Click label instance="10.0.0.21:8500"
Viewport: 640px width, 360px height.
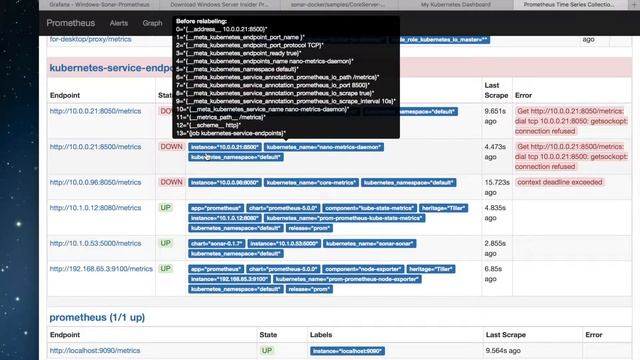point(224,147)
